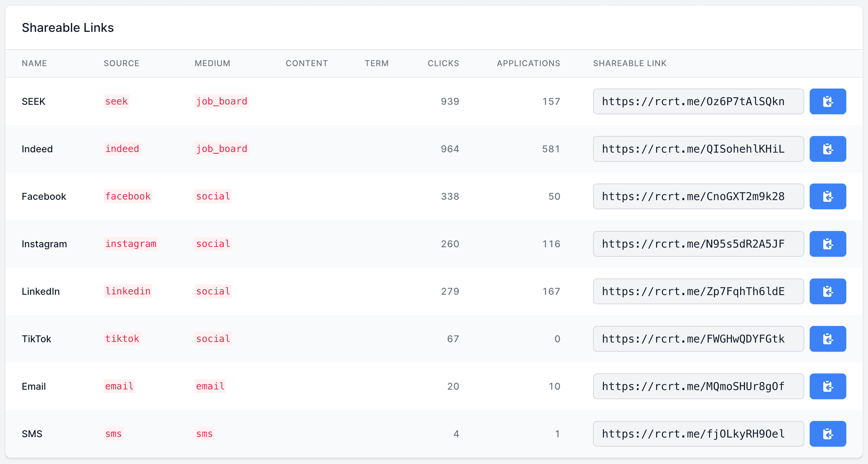Click the TikTok link URL field

click(x=698, y=339)
